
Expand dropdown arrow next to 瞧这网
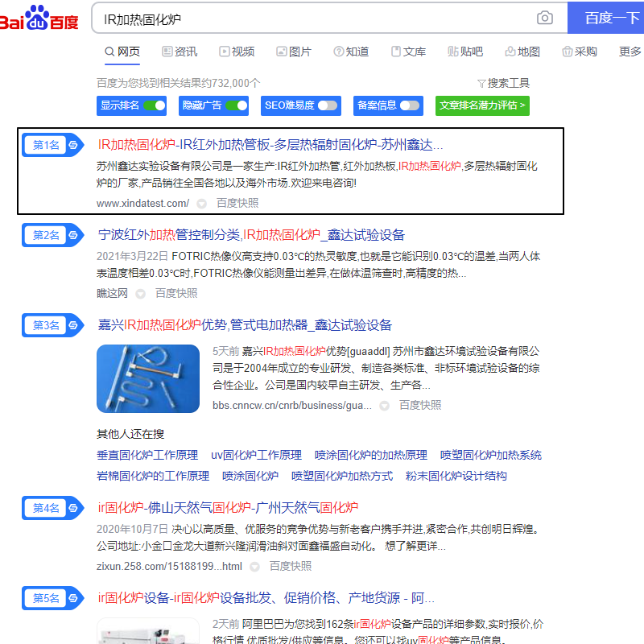[140, 294]
